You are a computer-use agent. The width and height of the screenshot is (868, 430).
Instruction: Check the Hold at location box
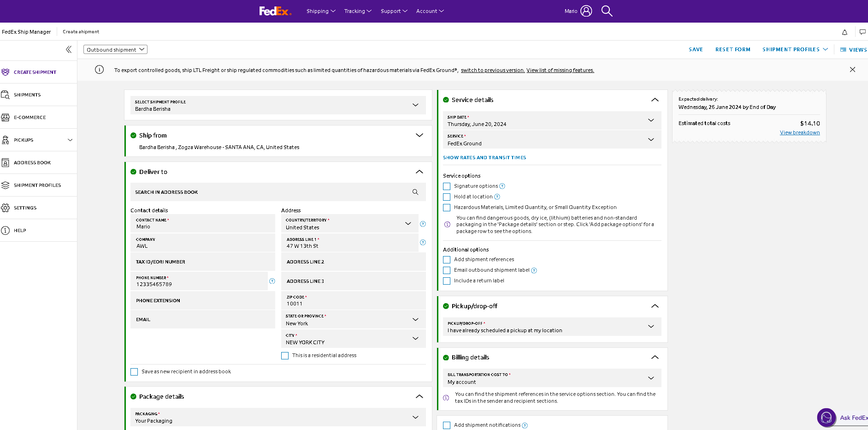(447, 197)
